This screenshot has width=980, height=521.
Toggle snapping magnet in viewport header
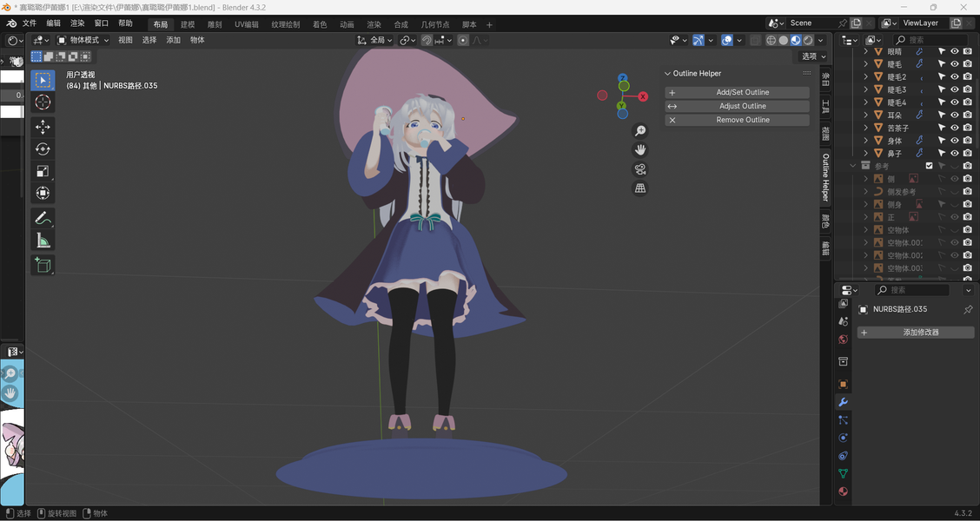[427, 40]
